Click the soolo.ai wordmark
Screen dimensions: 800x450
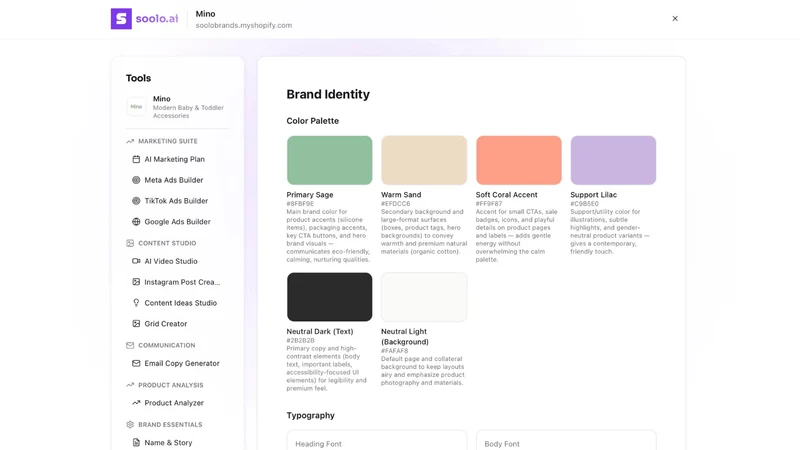[x=157, y=19]
